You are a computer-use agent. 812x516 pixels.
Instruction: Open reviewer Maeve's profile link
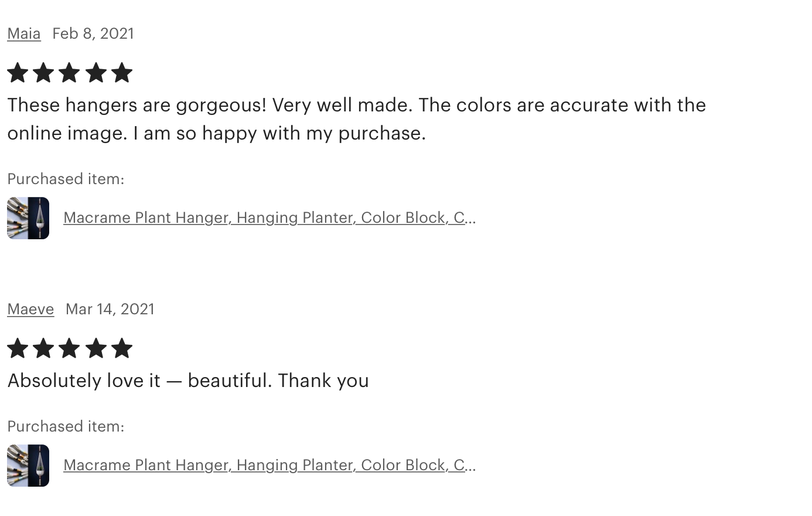tap(30, 309)
